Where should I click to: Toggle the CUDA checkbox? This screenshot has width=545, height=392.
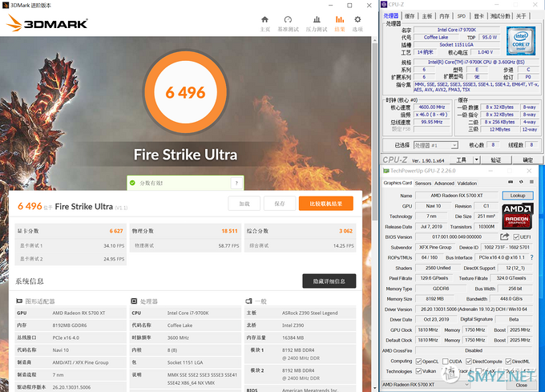pyautogui.click(x=446, y=362)
